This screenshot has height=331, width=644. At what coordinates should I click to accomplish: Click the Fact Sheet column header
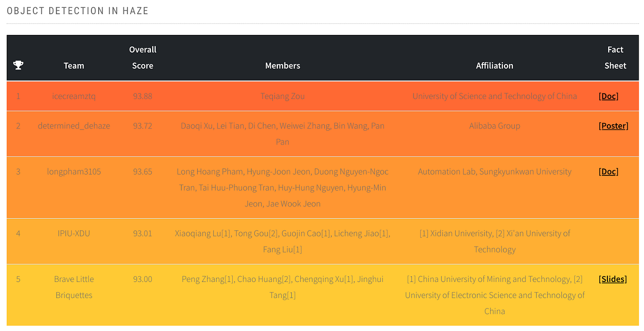pos(615,57)
